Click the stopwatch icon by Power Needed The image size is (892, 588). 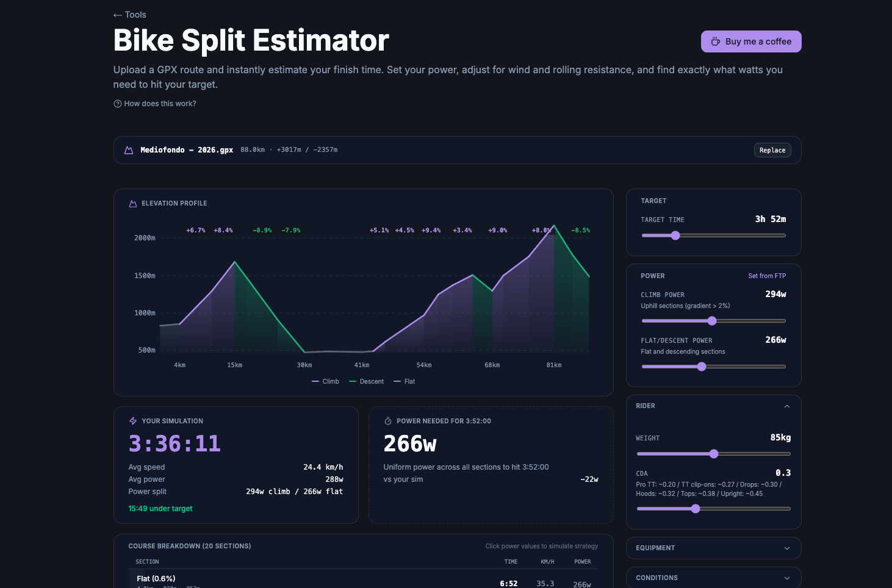pos(388,421)
